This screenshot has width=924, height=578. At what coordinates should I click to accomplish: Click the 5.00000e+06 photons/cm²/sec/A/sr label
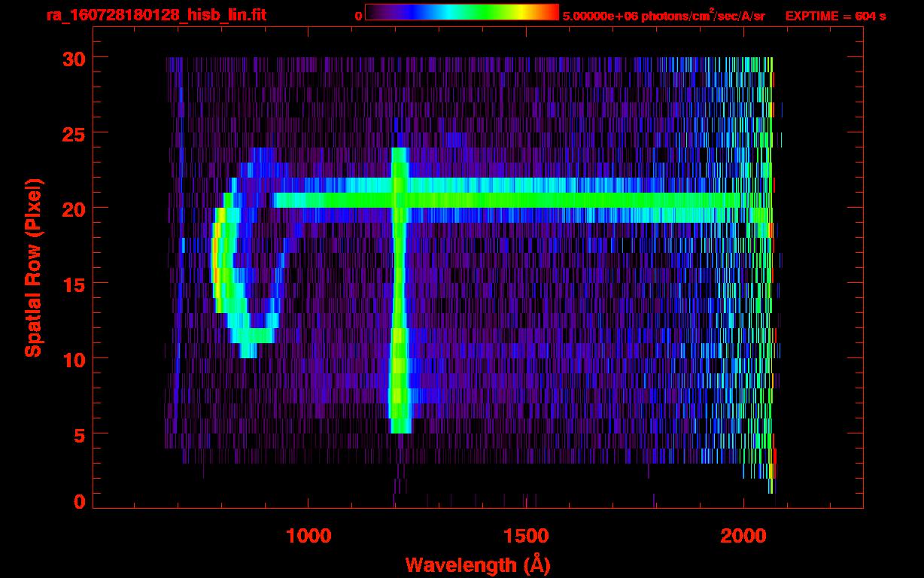pyautogui.click(x=664, y=15)
